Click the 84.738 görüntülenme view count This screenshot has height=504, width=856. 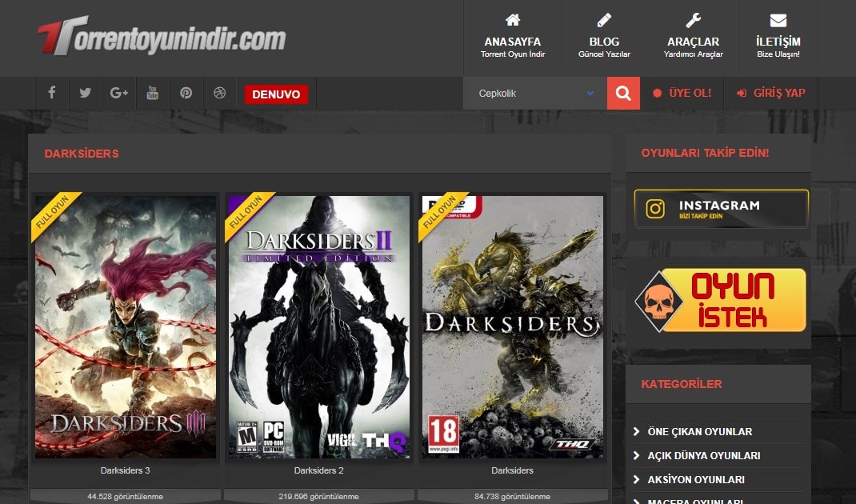(512, 496)
